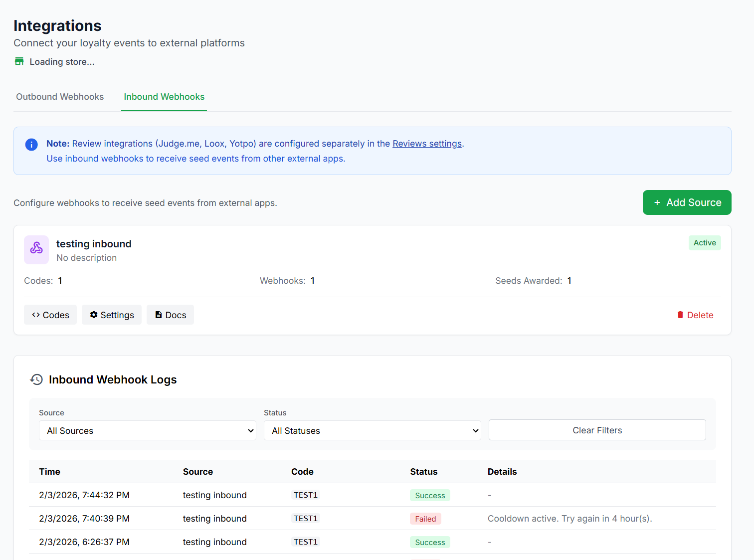
Task: Open Settings for testing inbound source
Action: pyautogui.click(x=112, y=315)
